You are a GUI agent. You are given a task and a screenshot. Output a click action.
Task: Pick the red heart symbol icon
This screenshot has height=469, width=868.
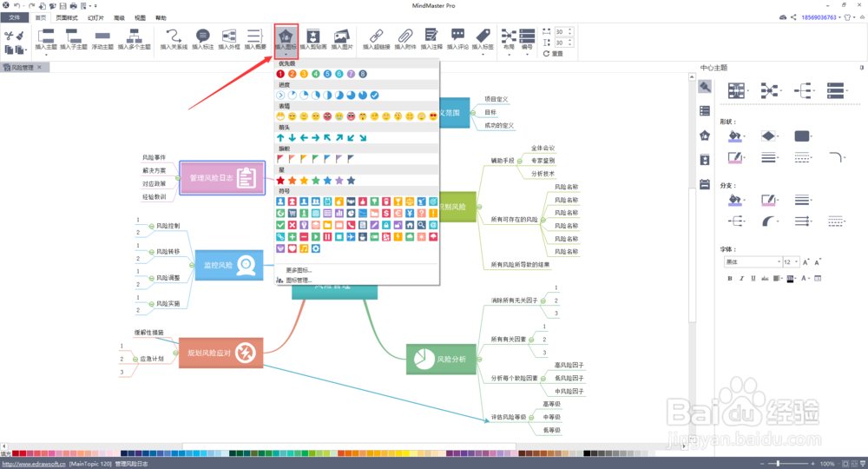pos(293,248)
